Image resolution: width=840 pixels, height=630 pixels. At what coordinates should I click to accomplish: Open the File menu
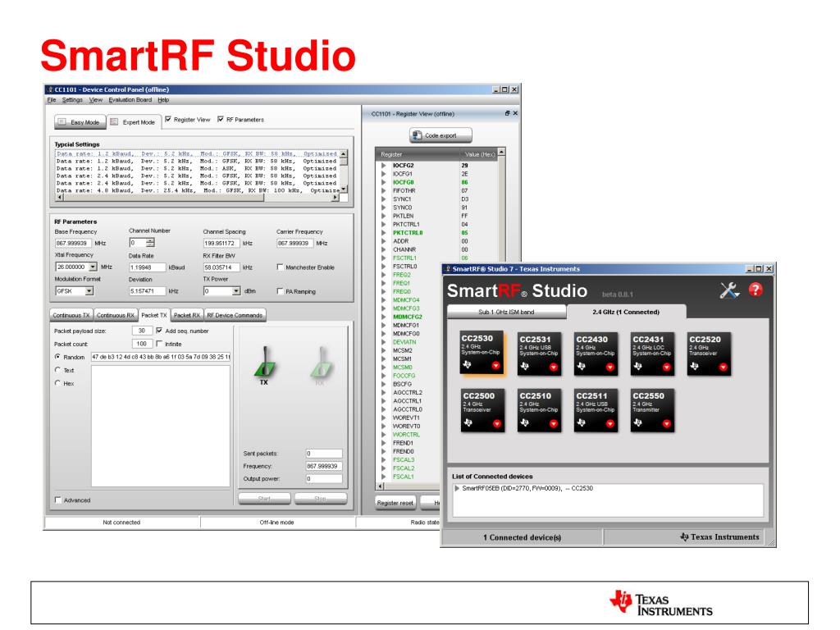pos(52,99)
